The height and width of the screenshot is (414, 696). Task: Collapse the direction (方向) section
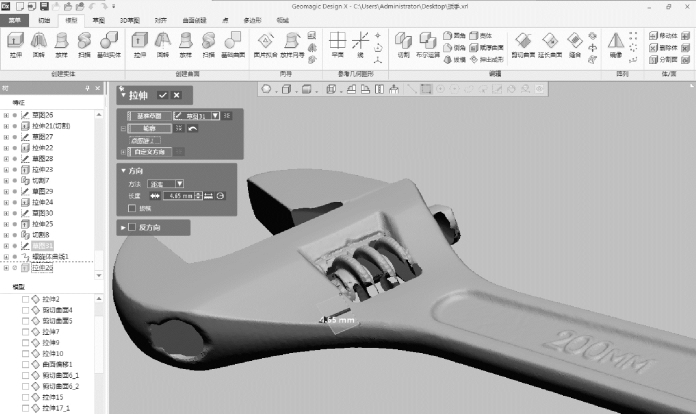[x=123, y=170]
